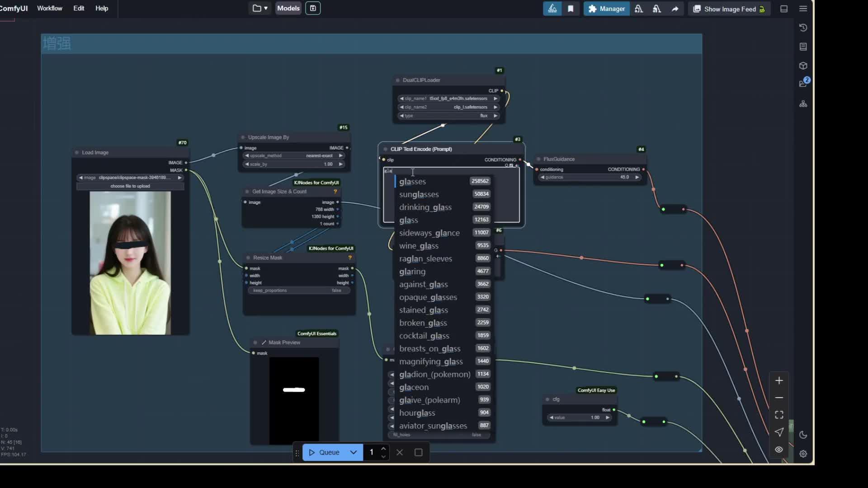
Task: Fit the workflow to screen
Action: tap(779, 414)
